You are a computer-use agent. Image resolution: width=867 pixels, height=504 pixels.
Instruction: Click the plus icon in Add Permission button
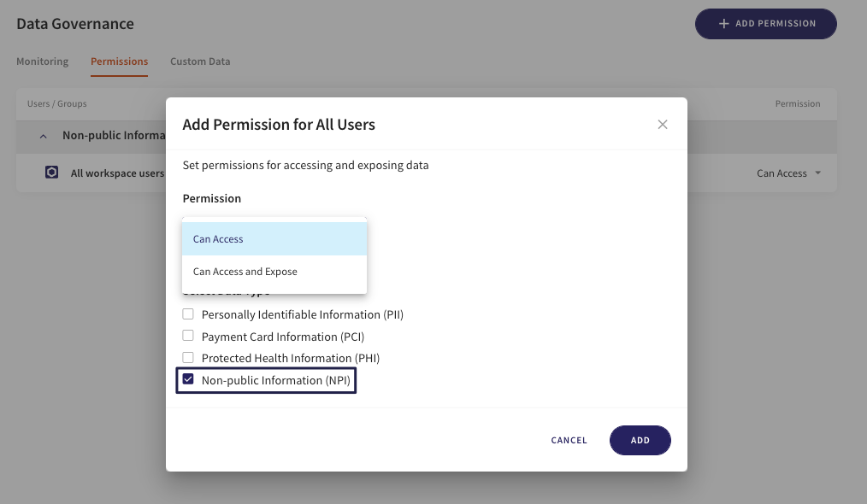[x=723, y=24]
